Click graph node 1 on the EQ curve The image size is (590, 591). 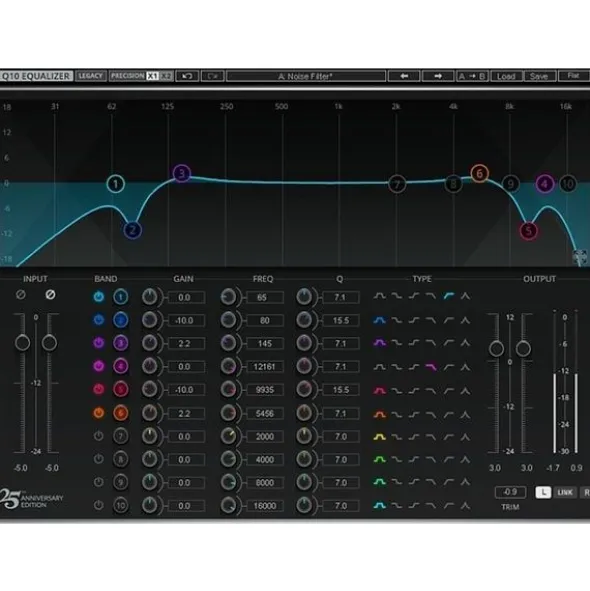pos(116,184)
